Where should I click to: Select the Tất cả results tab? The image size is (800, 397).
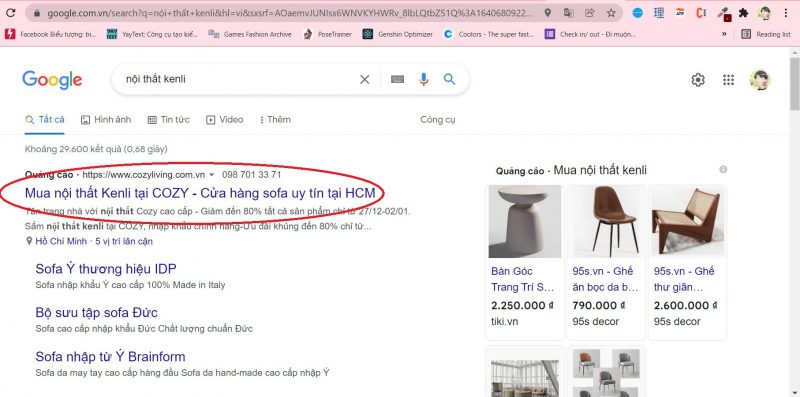pos(45,119)
